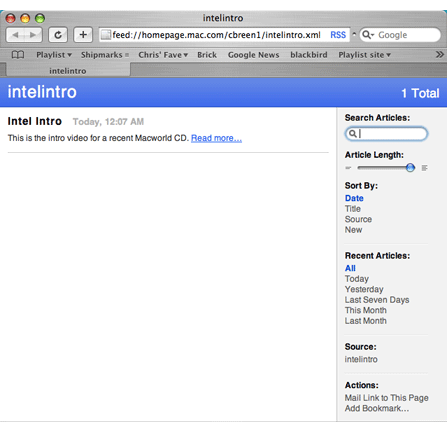Click the magnifier in Search Articles field
This screenshot has width=447, height=422.
point(352,134)
